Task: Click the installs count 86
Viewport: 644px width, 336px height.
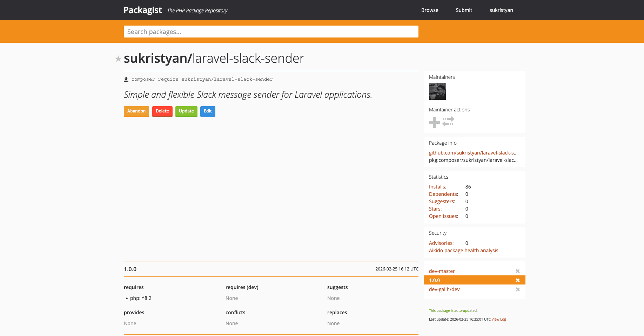Action: pyautogui.click(x=468, y=187)
